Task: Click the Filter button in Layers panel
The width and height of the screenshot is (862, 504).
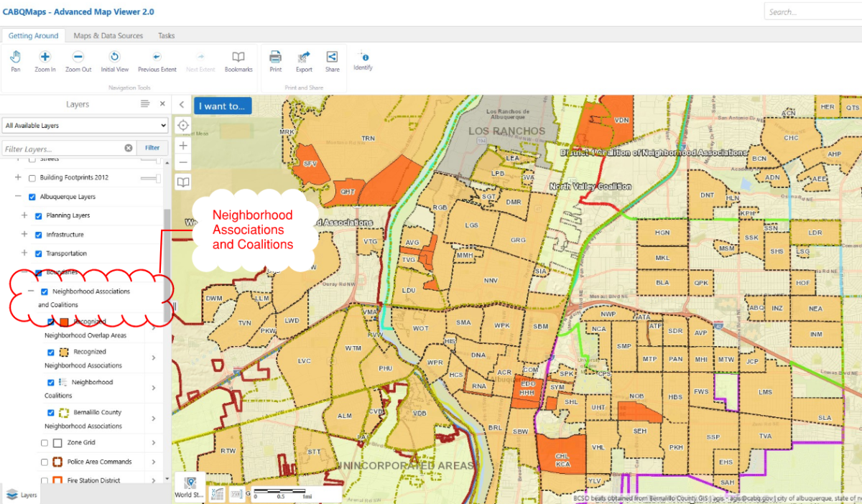Action: click(152, 148)
